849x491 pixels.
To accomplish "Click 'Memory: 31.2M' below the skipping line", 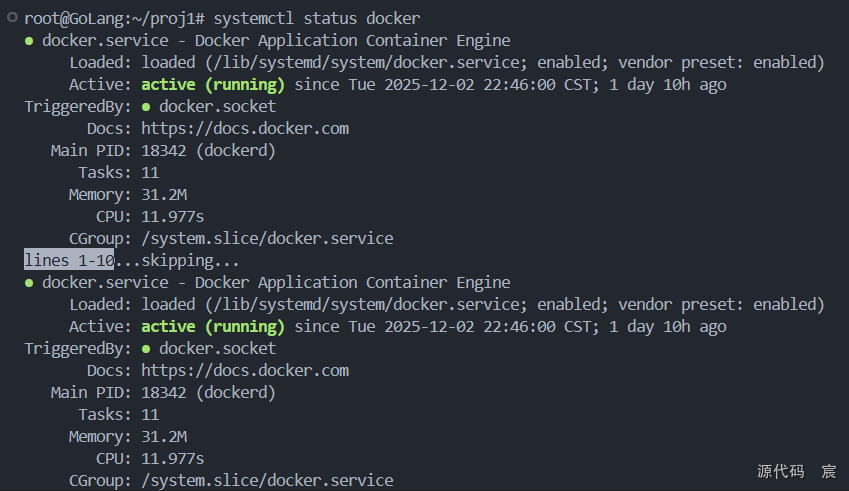I will (x=128, y=437).
